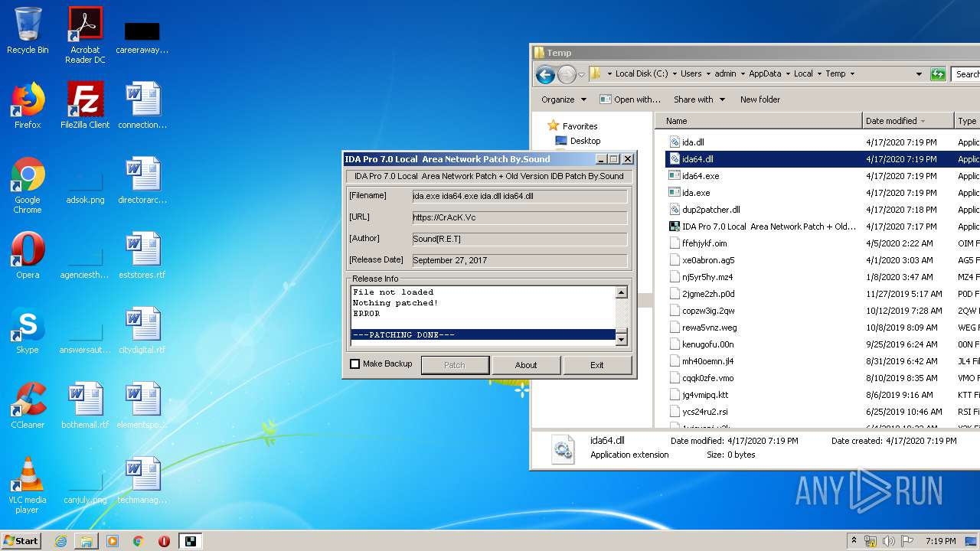
Task: Select connection document icon on desktop
Action: tap(142, 106)
